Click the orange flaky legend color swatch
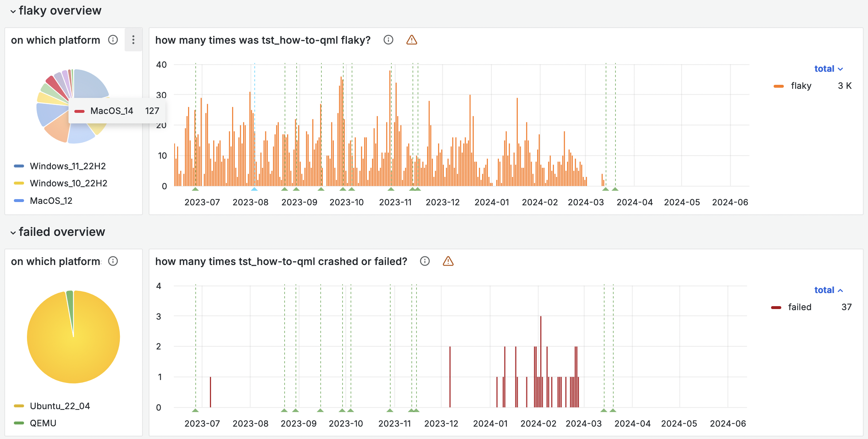This screenshot has height=439, width=868. [779, 86]
